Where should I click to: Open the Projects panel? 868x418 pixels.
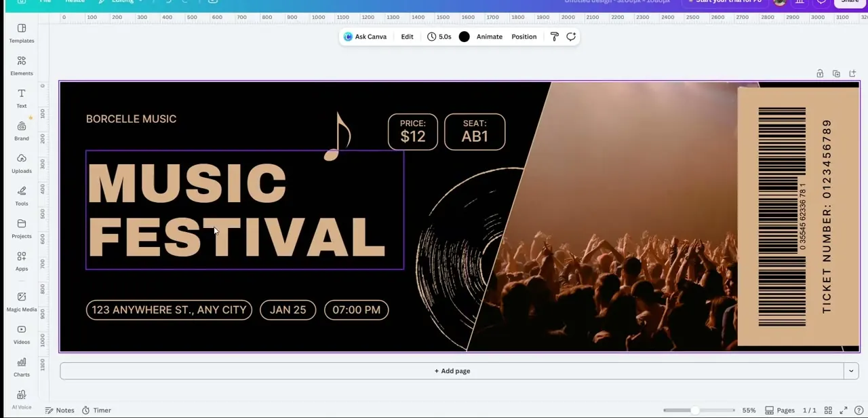pyautogui.click(x=22, y=229)
